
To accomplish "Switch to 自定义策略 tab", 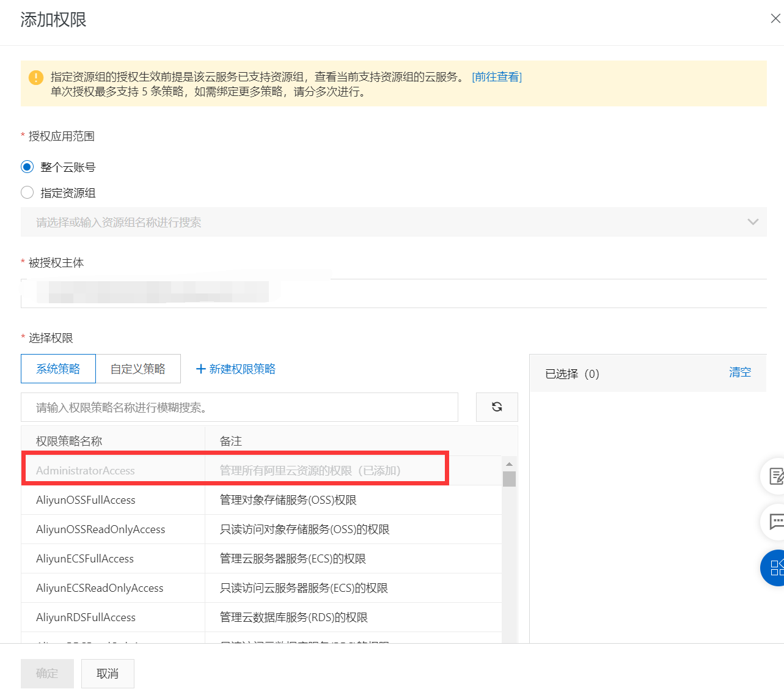I will tap(138, 369).
